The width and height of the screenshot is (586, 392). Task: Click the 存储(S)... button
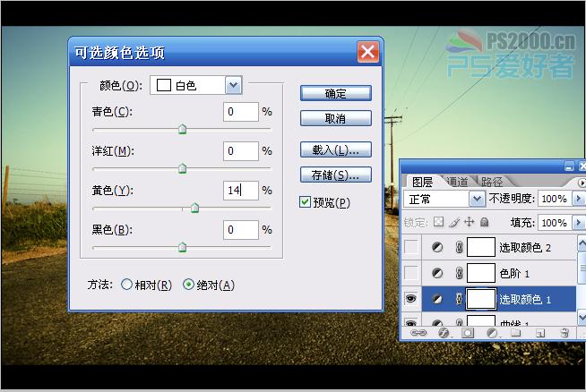(336, 175)
